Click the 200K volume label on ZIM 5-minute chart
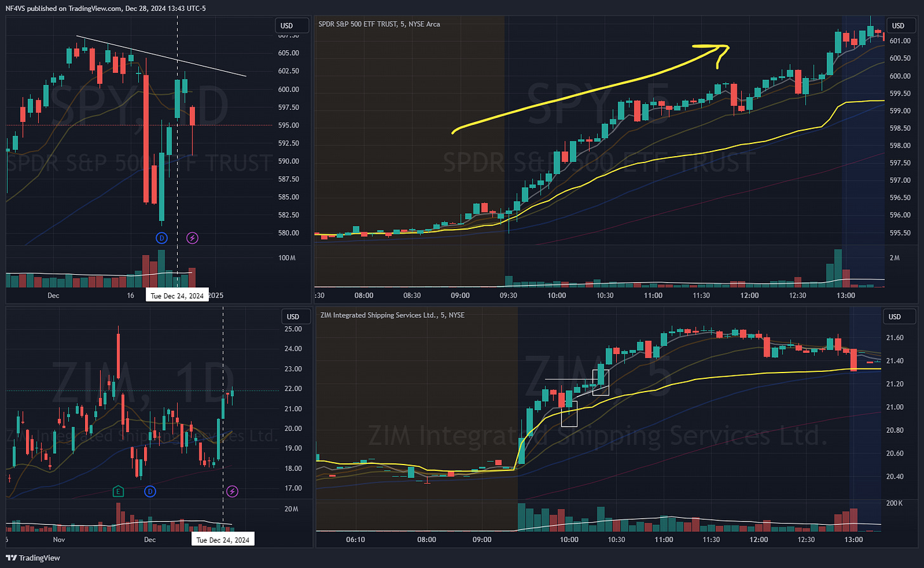The height and width of the screenshot is (568, 924). pyautogui.click(x=894, y=503)
